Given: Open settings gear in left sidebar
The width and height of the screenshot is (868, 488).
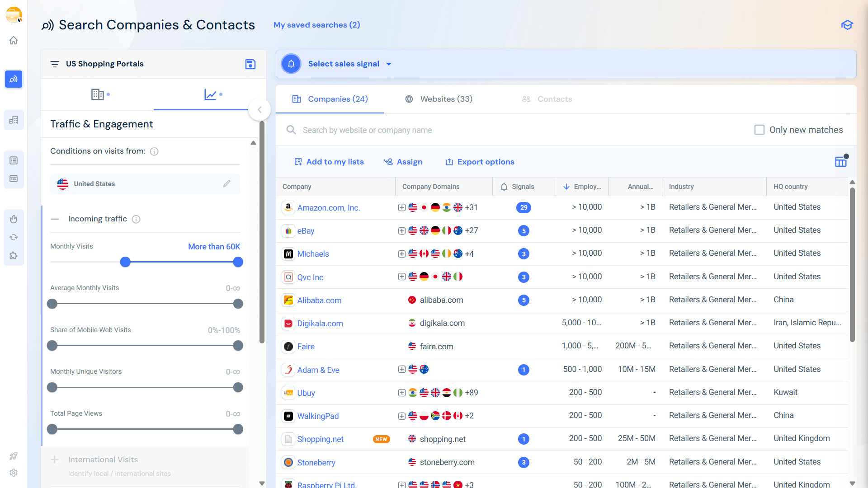Looking at the screenshot, I should click(x=14, y=473).
